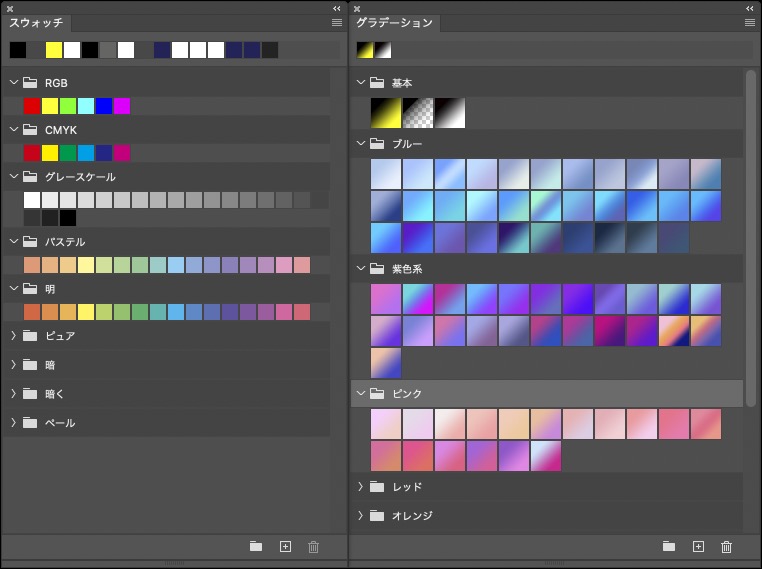Screen dimensions: 762x569
Task: Expand the 暗 swatch group
Action: pos(14,364)
